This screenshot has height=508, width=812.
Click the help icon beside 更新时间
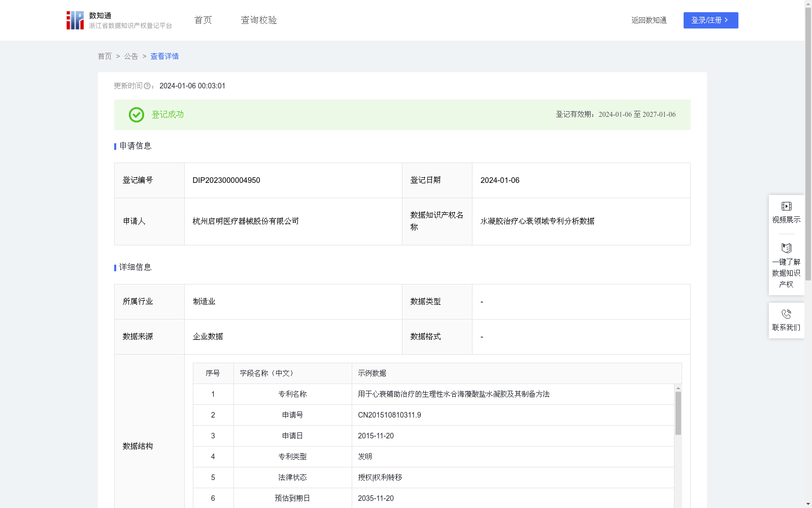click(147, 86)
